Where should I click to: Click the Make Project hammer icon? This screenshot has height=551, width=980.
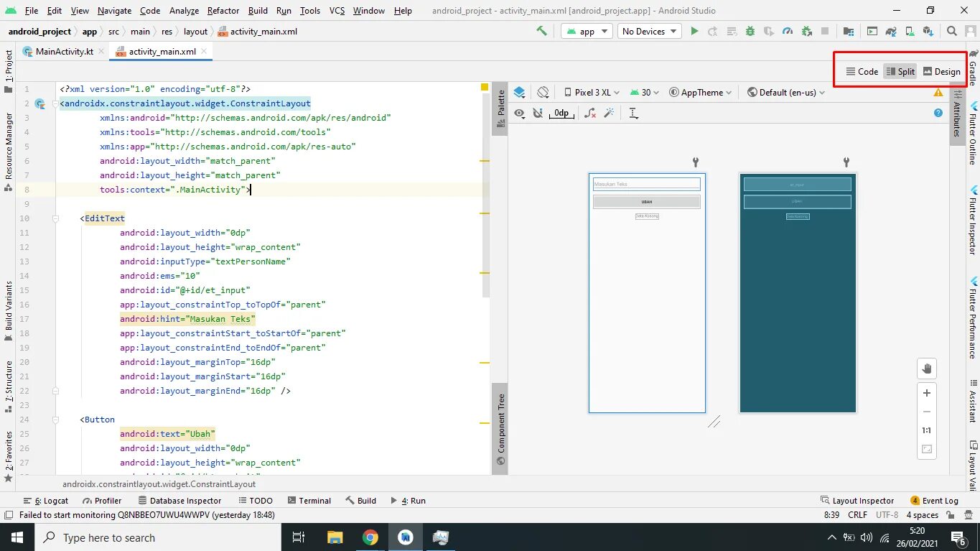tap(541, 31)
